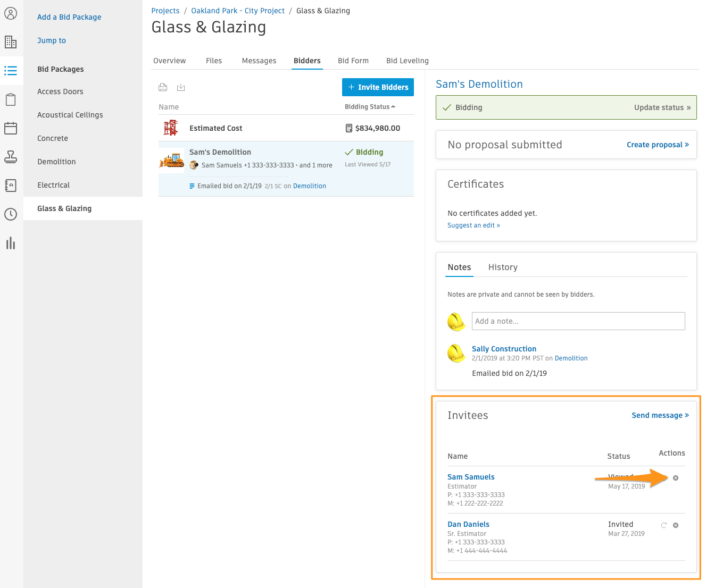The width and height of the screenshot is (706, 588).
Task: Switch to the Bid Leveling tab
Action: coord(408,61)
